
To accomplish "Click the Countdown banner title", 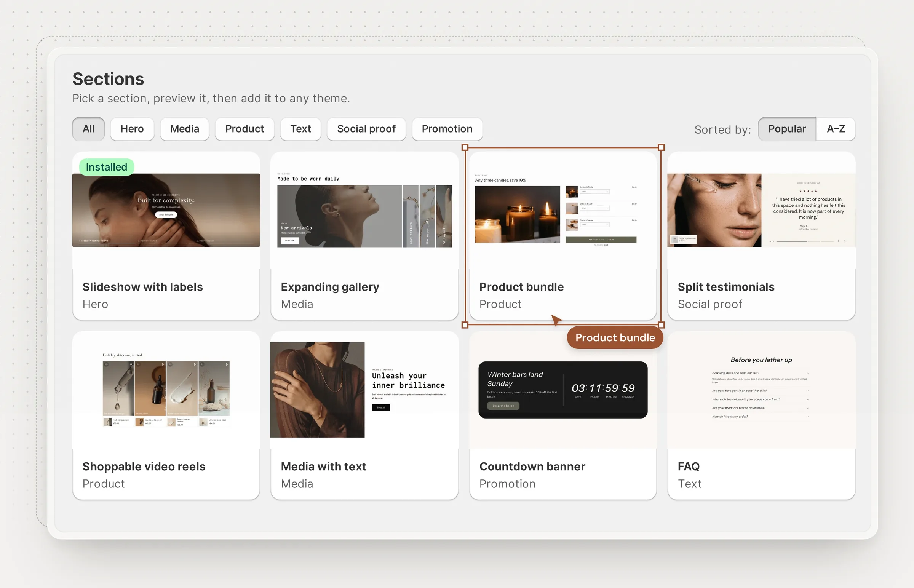I will (x=532, y=466).
